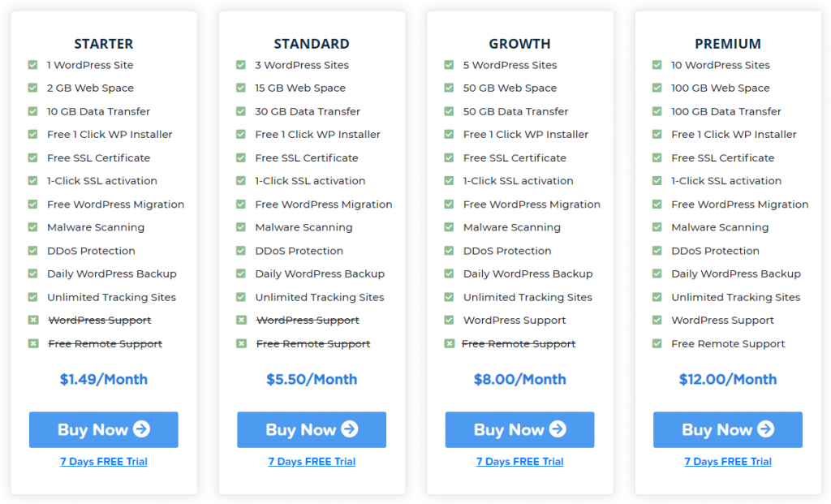
Task: Open the Starter 7 Days FREE Trial link
Action: [103, 462]
